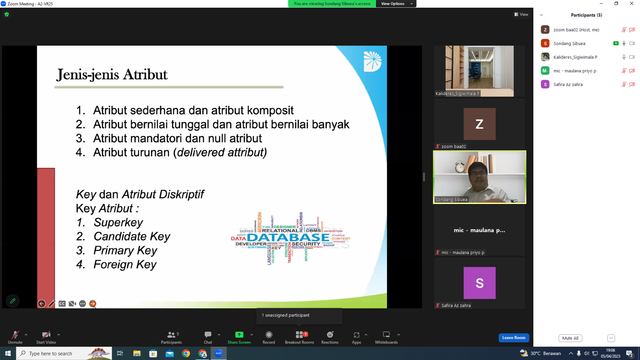Viewport: 640px width, 360px height.
Task: Click the green Share Screen icon
Action: click(239, 335)
